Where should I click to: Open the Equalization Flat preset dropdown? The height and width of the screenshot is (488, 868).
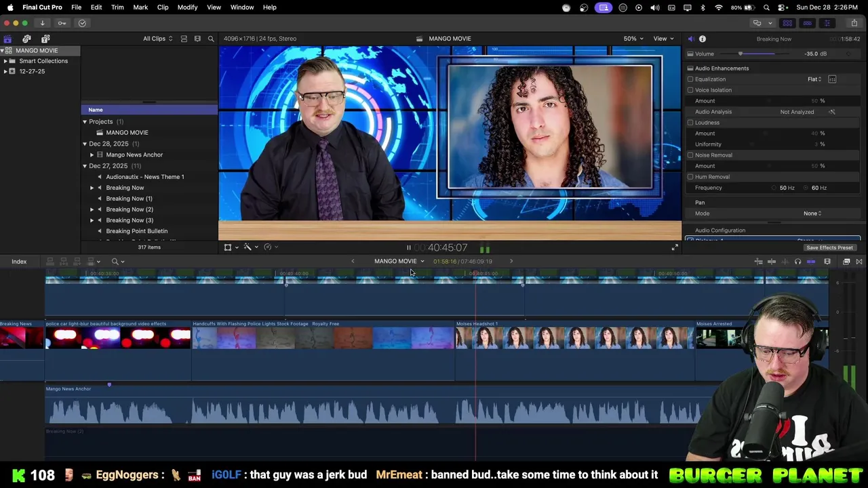pyautogui.click(x=814, y=79)
